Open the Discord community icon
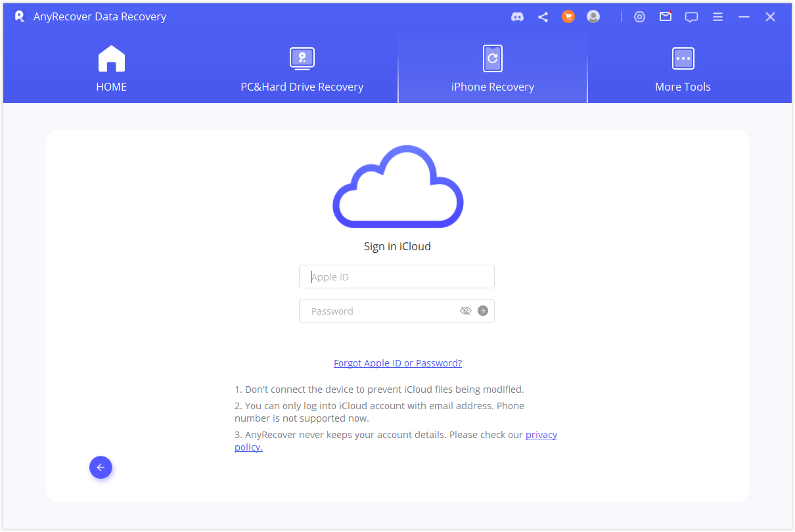The image size is (795, 532). 518,17
